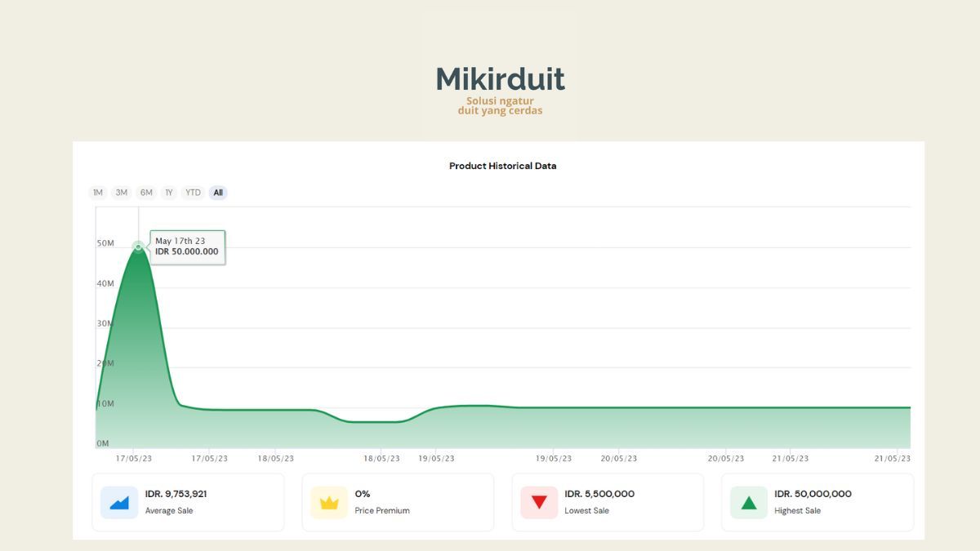This screenshot has width=980, height=551.
Task: Select the 6M time range
Action: pos(146,193)
